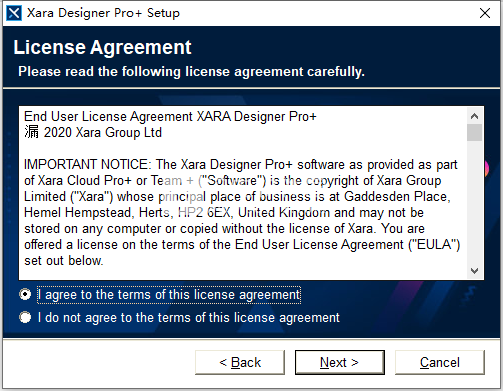Click the "I do not agree to the terms" label
503x391 pixels.
coord(189,318)
